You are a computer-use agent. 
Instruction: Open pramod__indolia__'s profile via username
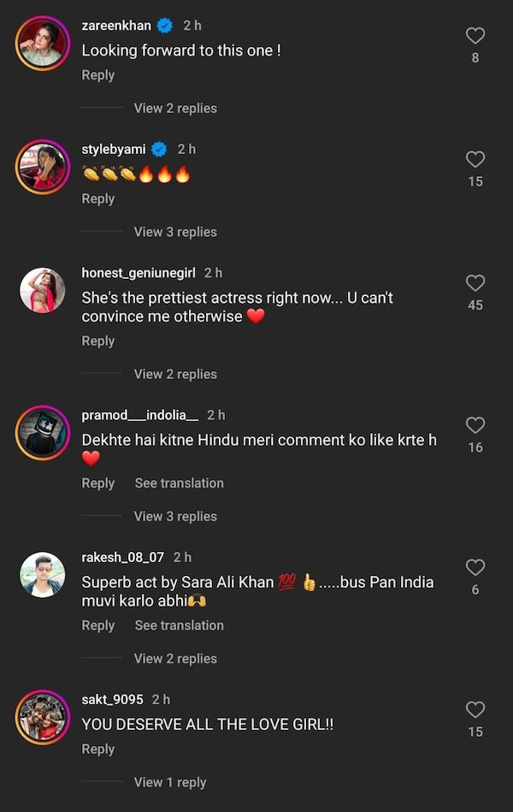click(x=139, y=414)
